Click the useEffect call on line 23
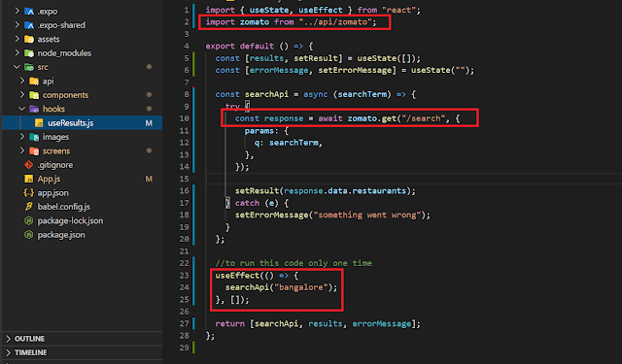 (x=237, y=275)
